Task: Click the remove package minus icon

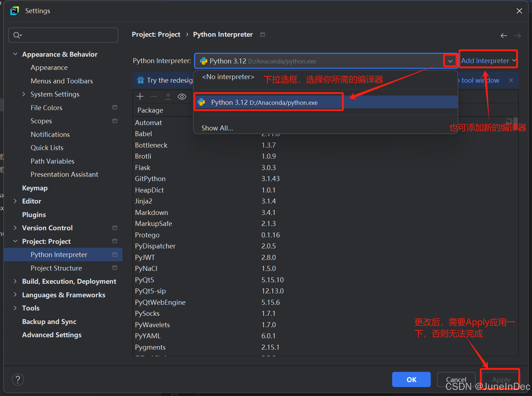Action: (x=154, y=97)
